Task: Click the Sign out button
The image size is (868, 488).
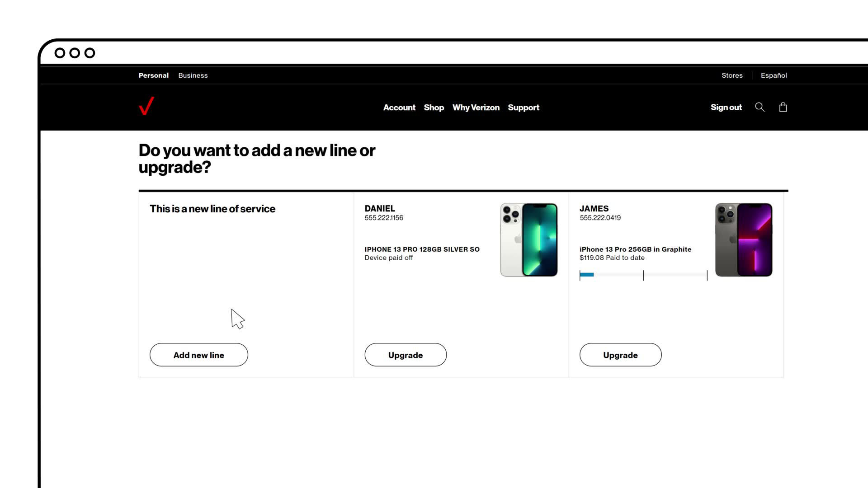Action: pyautogui.click(x=726, y=107)
